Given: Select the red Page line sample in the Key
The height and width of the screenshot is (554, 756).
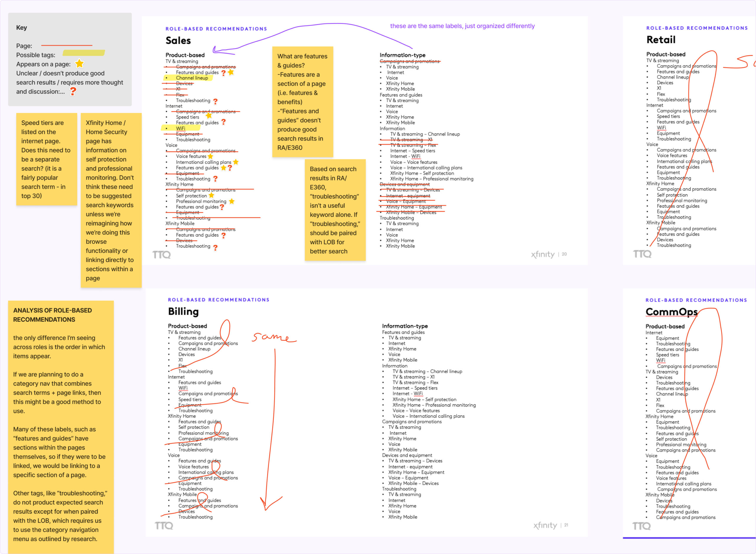Looking at the screenshot, I should (66, 45).
